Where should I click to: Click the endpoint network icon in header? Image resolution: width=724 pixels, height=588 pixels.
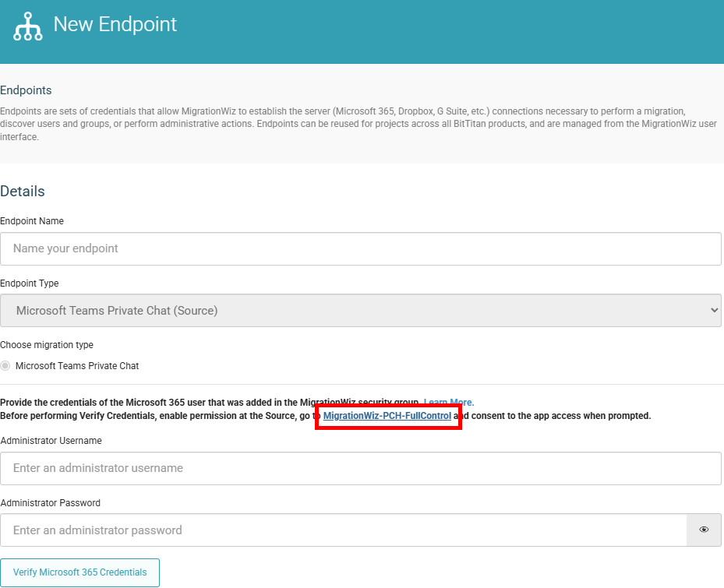[x=28, y=26]
